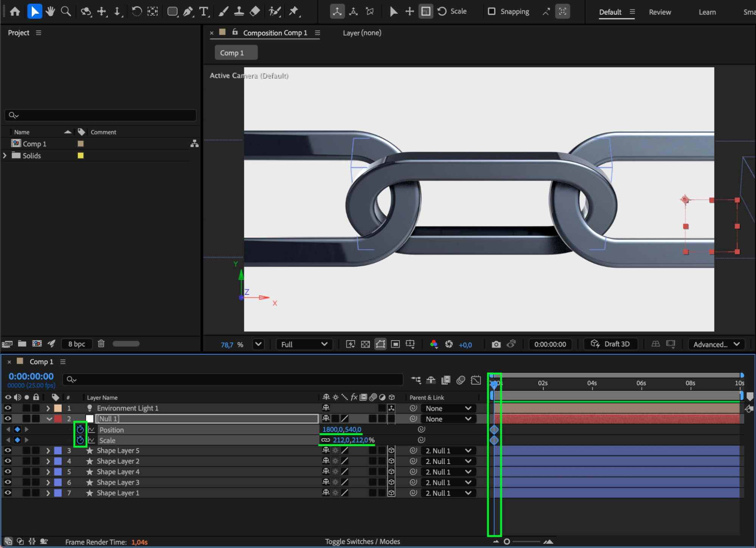Open the Full resolution dropdown
The image size is (756, 548).
(x=304, y=344)
